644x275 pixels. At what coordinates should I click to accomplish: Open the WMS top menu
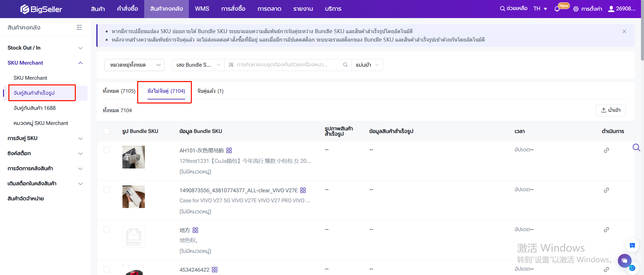point(202,9)
